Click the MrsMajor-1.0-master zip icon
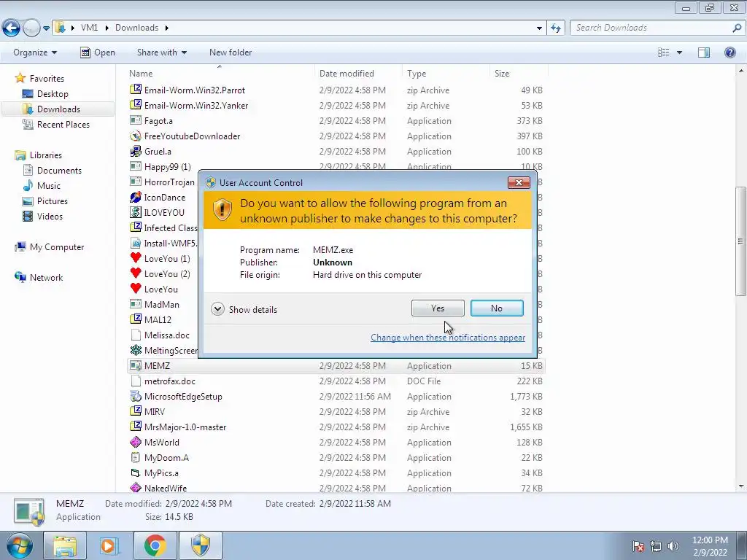The width and height of the screenshot is (747, 560). (136, 427)
